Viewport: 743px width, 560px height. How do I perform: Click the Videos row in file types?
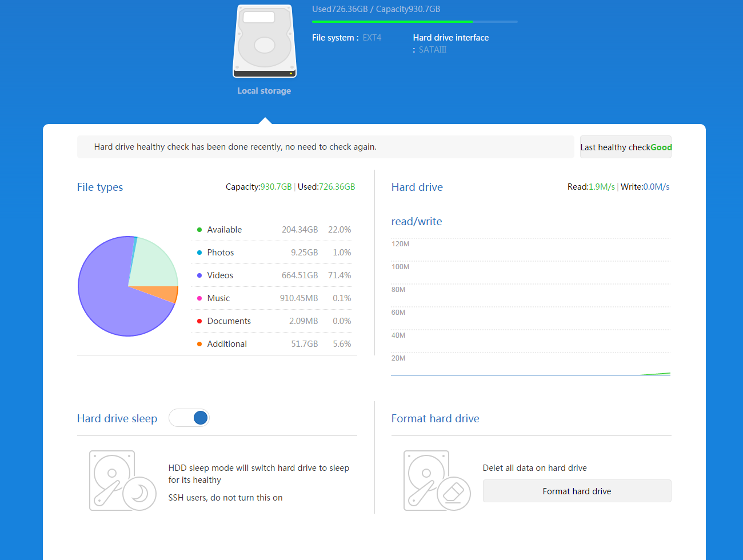coord(271,275)
